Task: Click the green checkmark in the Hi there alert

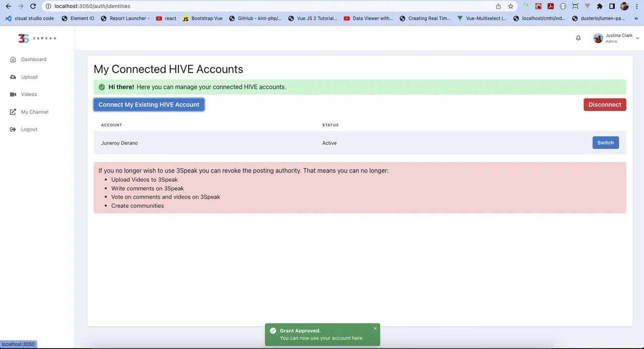Action: [102, 87]
